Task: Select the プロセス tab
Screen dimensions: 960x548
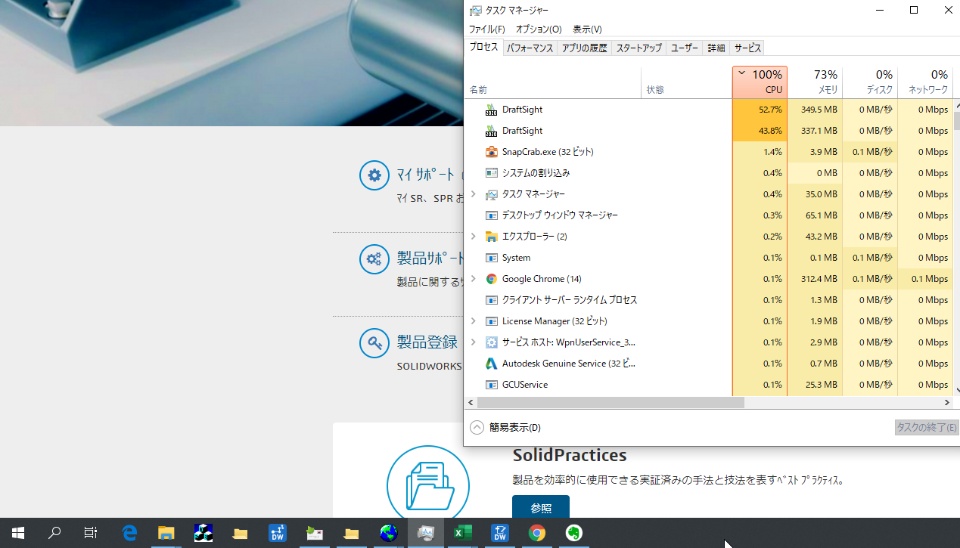Action: [x=484, y=47]
